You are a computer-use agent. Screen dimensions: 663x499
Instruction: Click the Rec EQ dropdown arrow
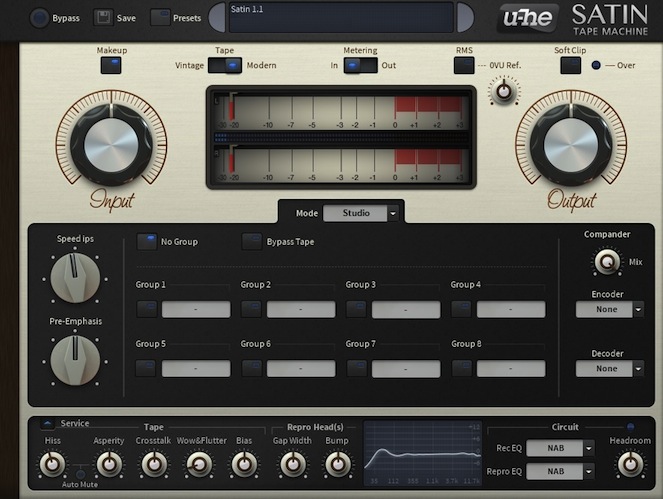point(589,448)
